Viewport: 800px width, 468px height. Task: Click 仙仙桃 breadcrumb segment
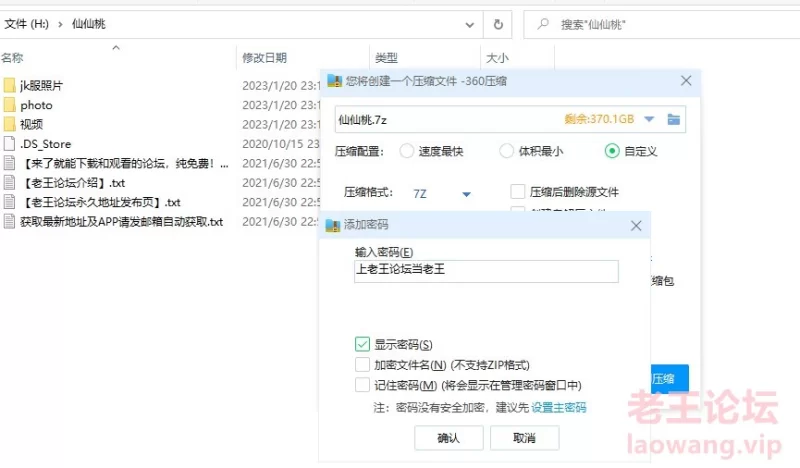click(x=89, y=24)
